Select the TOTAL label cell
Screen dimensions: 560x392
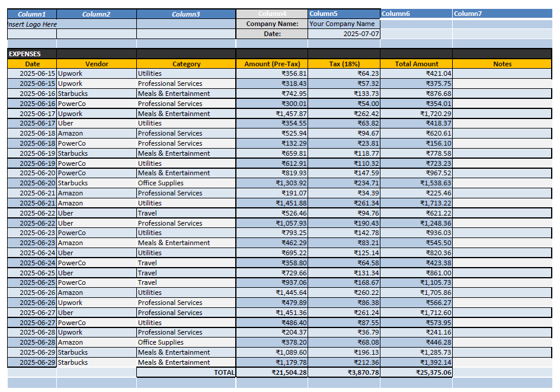pos(186,372)
